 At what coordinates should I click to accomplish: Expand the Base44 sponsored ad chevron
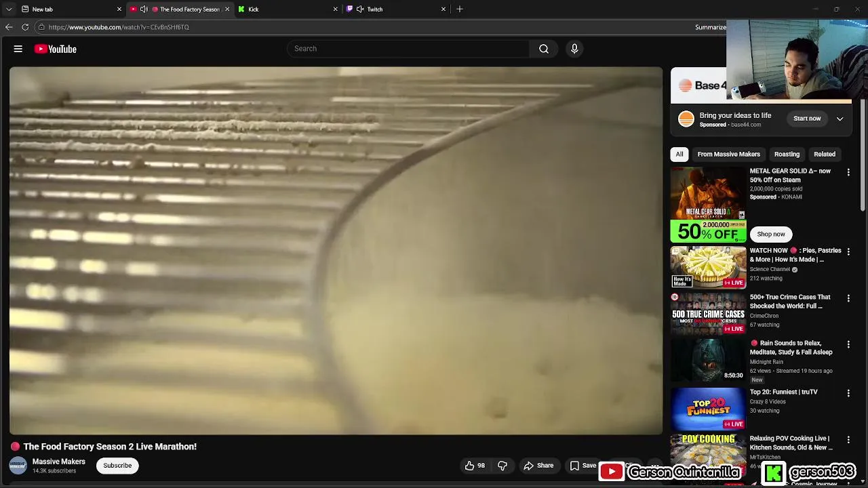pyautogui.click(x=840, y=119)
